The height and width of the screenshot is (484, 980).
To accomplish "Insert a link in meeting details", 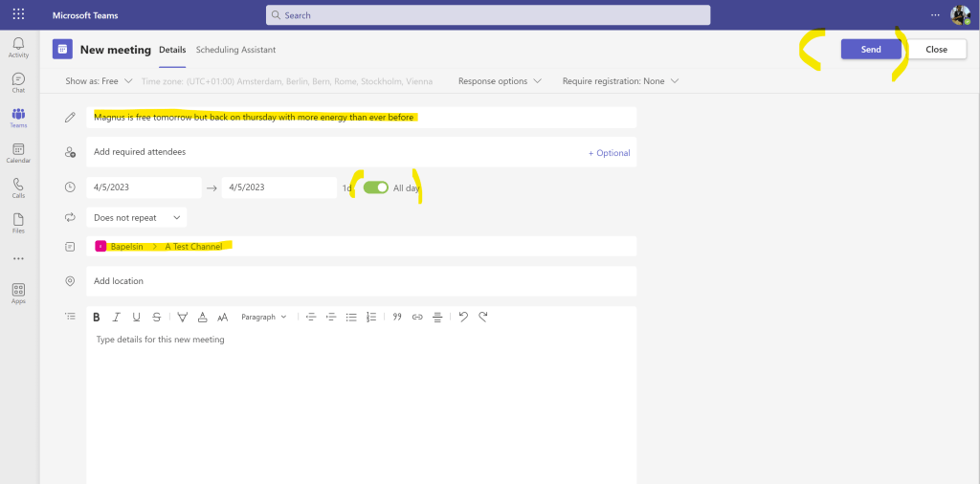I will [x=417, y=318].
